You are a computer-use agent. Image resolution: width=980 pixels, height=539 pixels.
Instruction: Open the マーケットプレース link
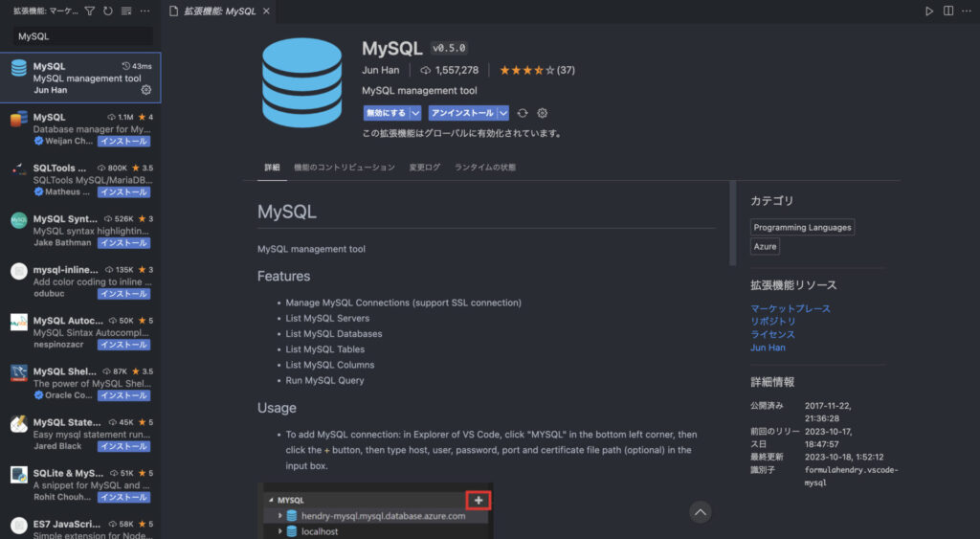click(x=791, y=309)
